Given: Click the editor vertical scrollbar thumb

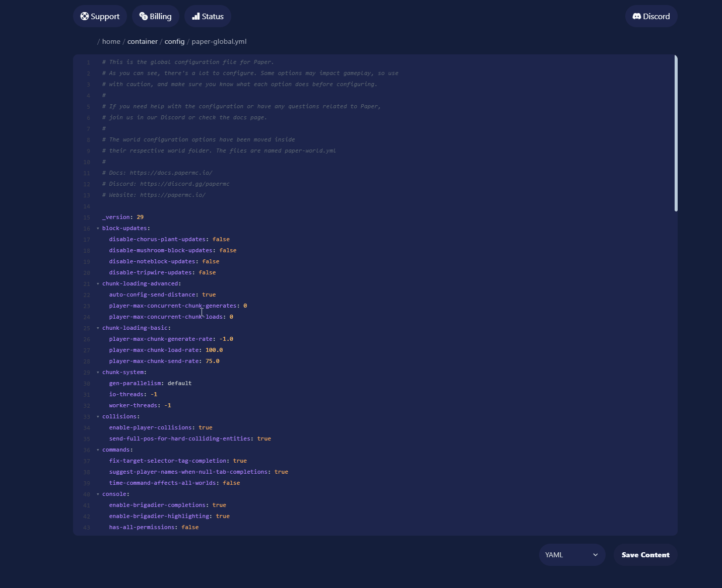Looking at the screenshot, I should [676, 133].
